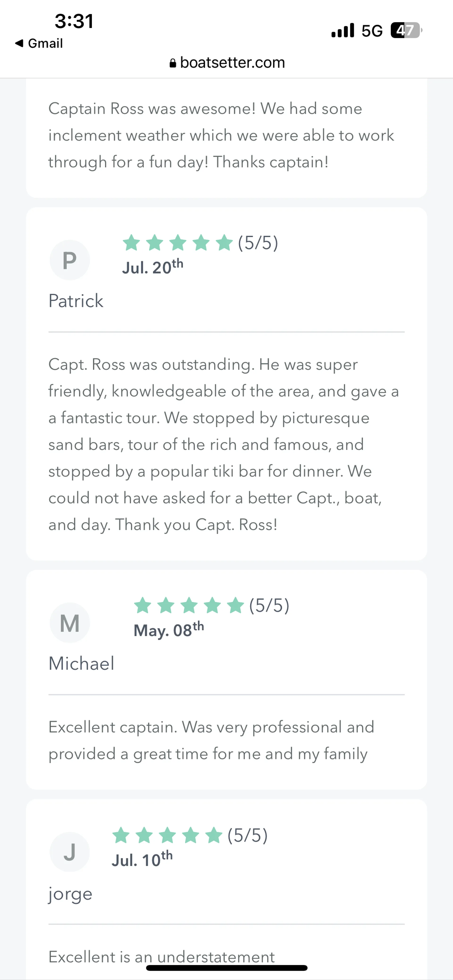Tap the home indicator bar
Screen dimensions: 453x980
point(227,968)
